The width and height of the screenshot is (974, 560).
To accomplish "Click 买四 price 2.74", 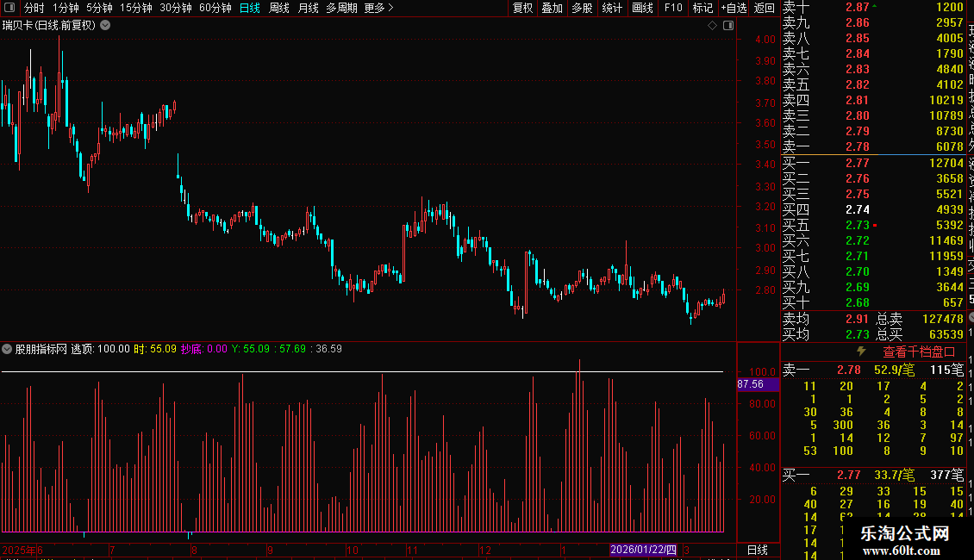I will tap(858, 210).
